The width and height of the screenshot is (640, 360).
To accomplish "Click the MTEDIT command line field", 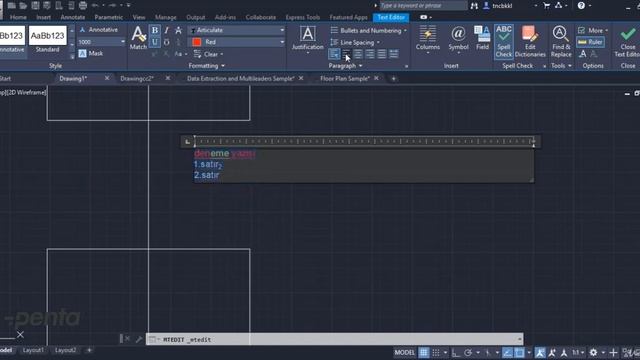I will coord(335,339).
